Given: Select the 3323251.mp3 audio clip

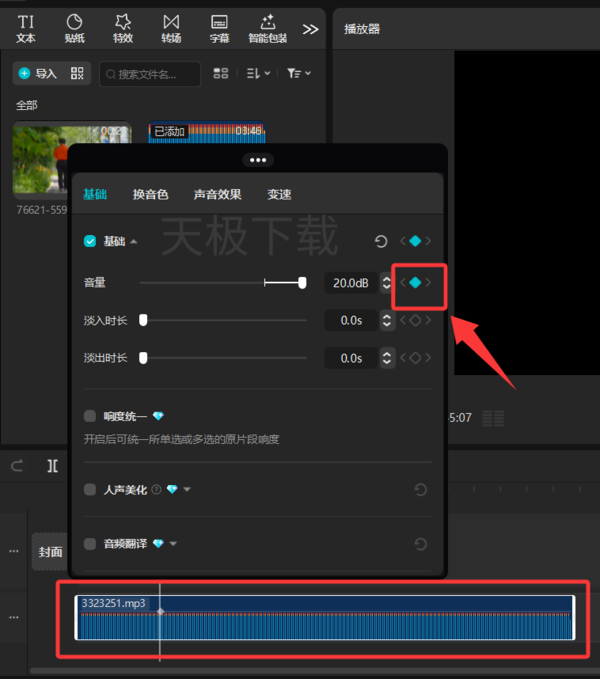Looking at the screenshot, I should [x=325, y=618].
